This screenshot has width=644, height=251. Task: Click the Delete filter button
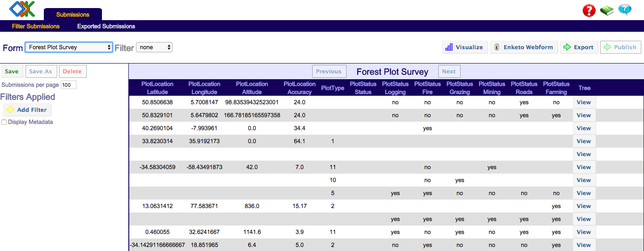pos(72,71)
